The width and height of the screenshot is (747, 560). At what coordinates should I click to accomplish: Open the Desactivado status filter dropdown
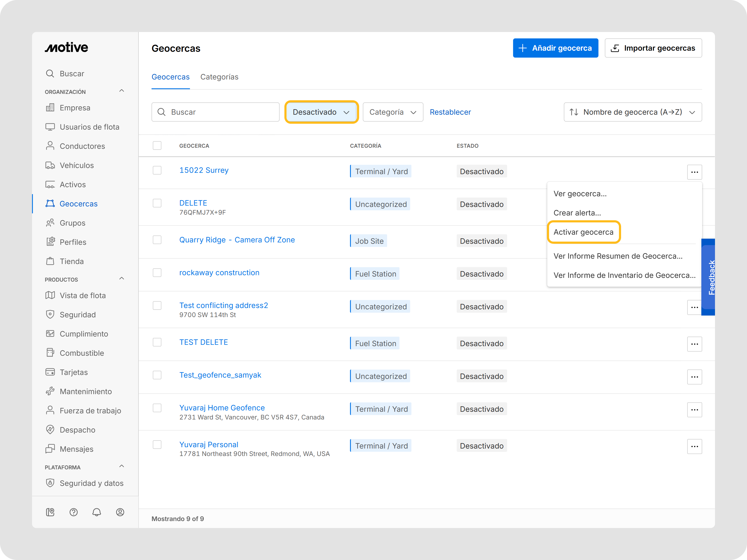[321, 112]
